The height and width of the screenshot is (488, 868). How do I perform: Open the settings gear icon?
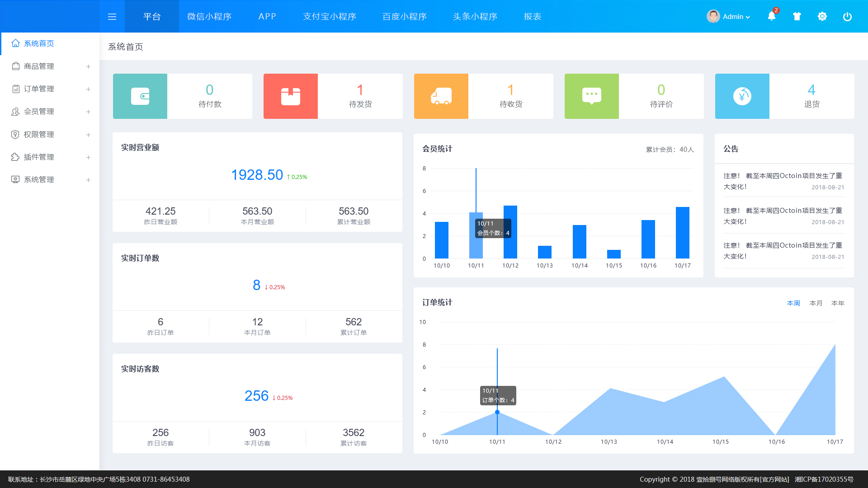click(x=822, y=17)
